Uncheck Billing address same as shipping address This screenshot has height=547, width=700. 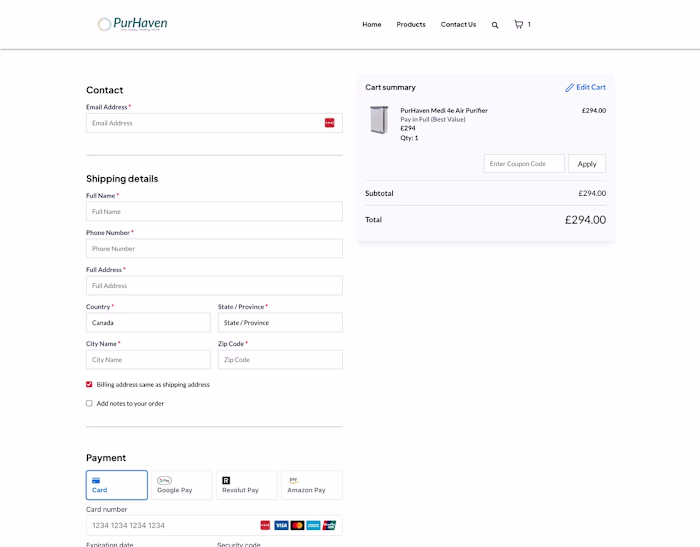click(89, 384)
